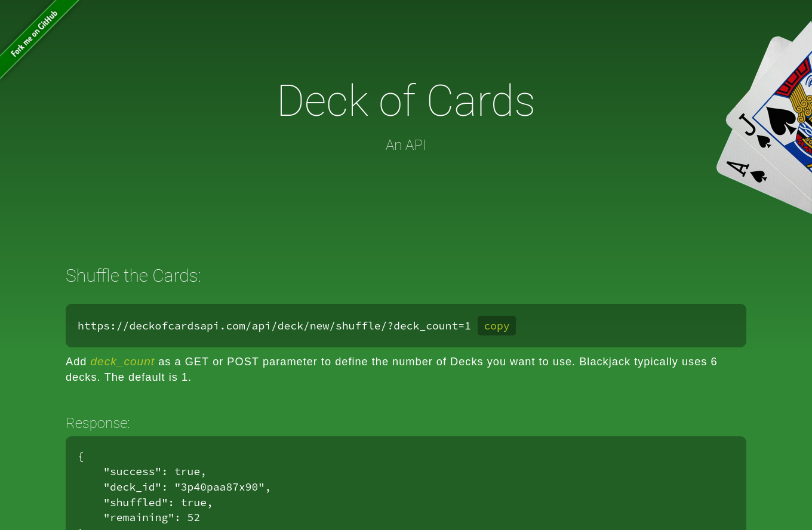Image resolution: width=812 pixels, height=530 pixels.
Task: Click the An API subtitle
Action: [406, 145]
